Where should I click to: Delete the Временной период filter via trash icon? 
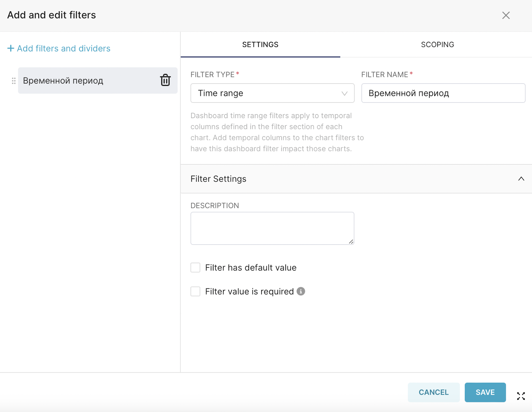[165, 81]
